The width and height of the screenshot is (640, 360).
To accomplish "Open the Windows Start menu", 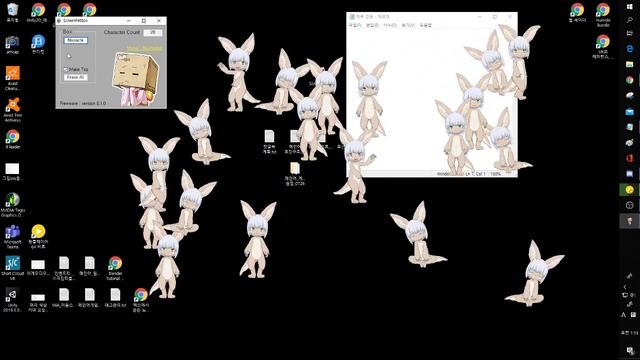I will 630,6.
